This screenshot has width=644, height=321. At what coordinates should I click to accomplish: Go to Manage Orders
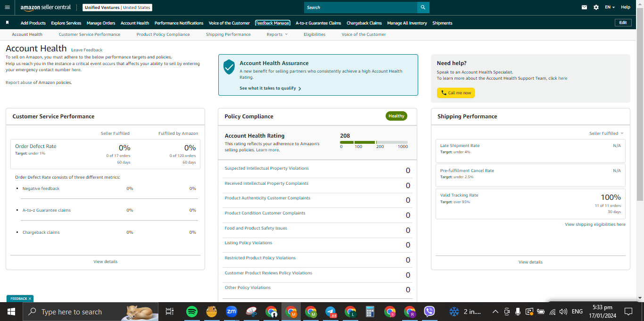point(101,23)
